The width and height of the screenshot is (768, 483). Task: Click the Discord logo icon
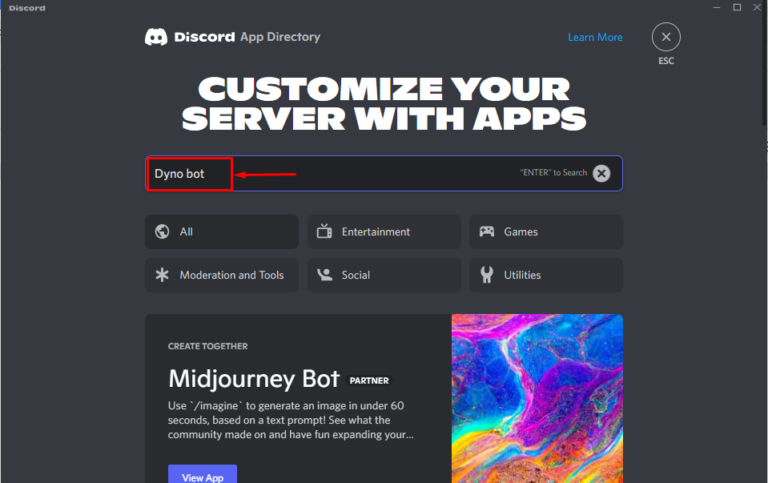156,37
